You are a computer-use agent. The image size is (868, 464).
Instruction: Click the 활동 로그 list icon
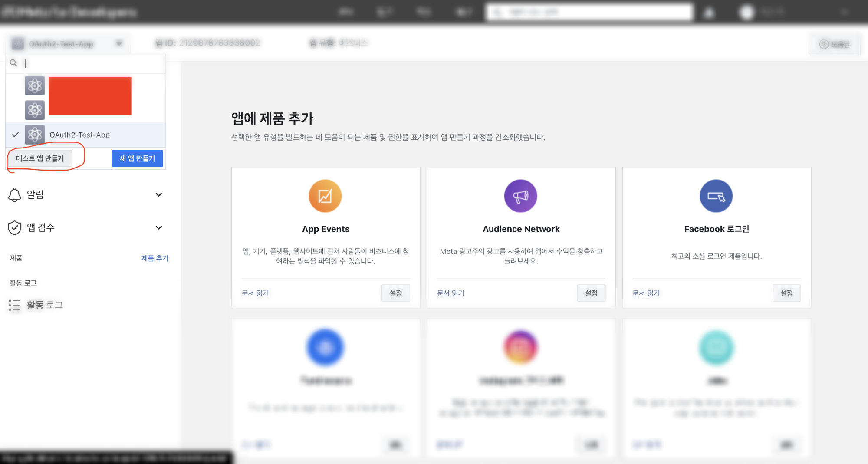click(15, 305)
